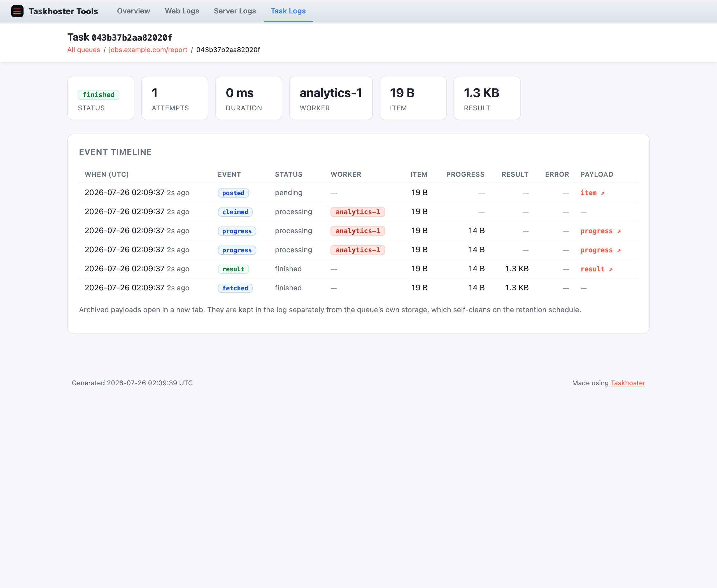Switch to the Web Logs tab

182,11
